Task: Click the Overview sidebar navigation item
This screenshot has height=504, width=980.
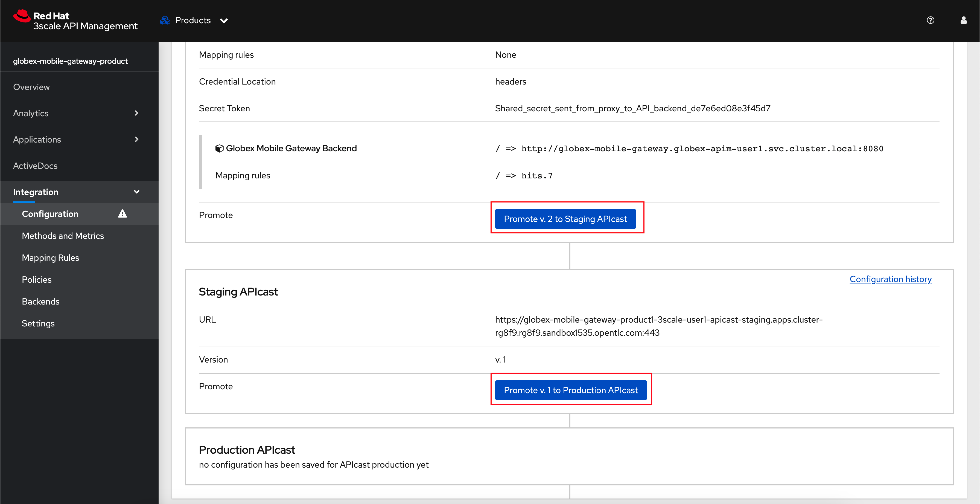Action: click(x=32, y=87)
